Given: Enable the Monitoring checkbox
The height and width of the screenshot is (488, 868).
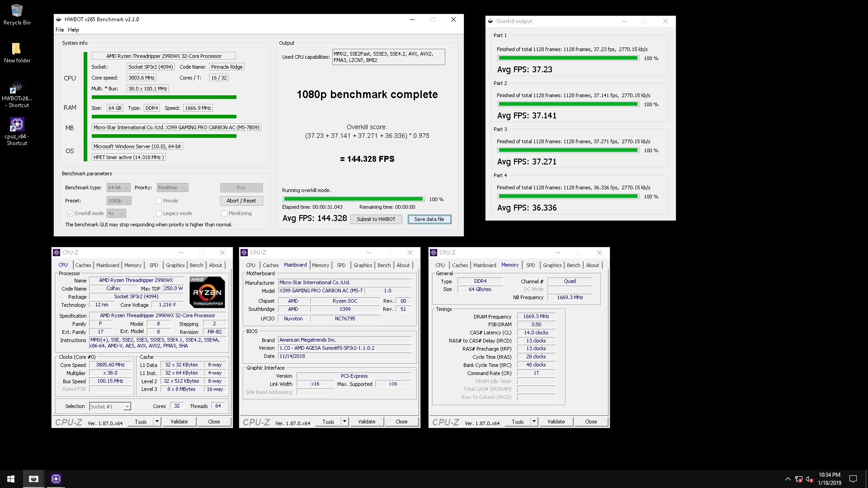Looking at the screenshot, I should [224, 213].
